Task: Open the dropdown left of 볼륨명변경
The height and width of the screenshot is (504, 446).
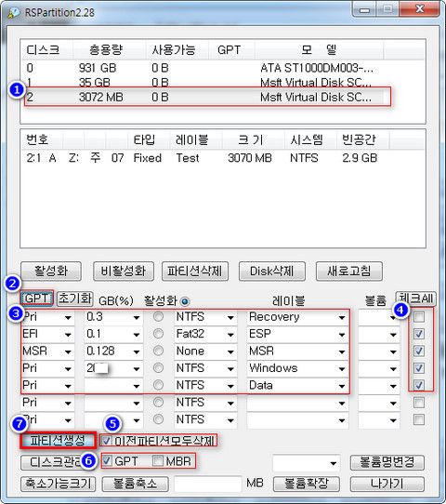Action: pyautogui.click(x=334, y=463)
